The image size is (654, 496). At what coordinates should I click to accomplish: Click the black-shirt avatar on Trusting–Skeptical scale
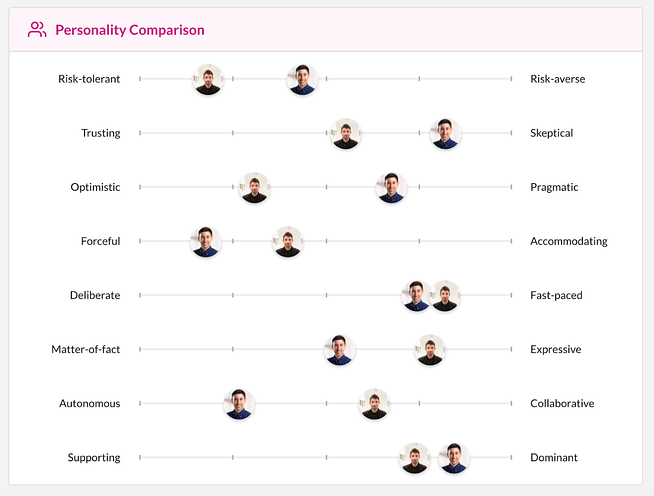[346, 133]
